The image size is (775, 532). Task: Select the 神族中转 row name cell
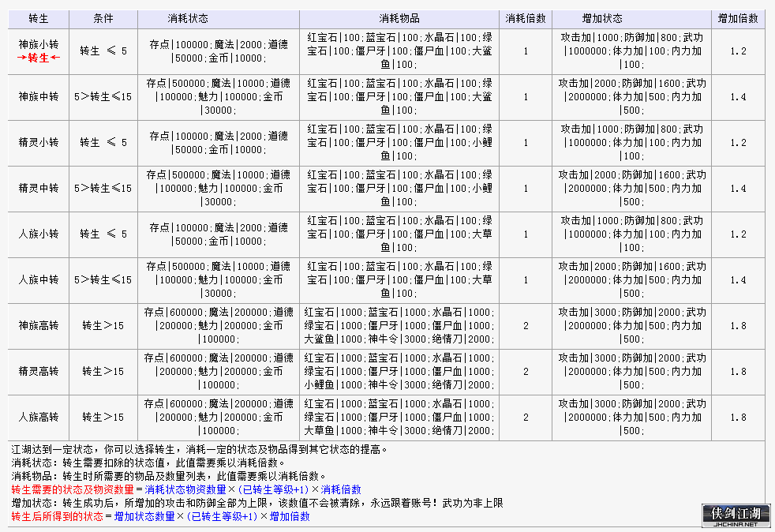coord(39,97)
